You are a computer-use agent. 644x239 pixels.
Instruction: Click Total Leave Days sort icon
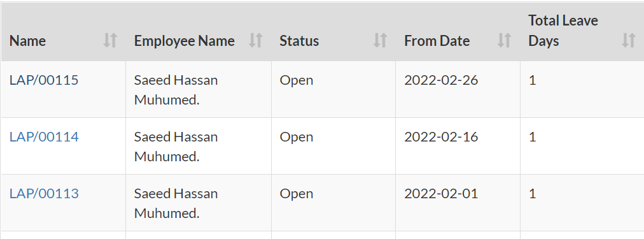click(x=629, y=41)
